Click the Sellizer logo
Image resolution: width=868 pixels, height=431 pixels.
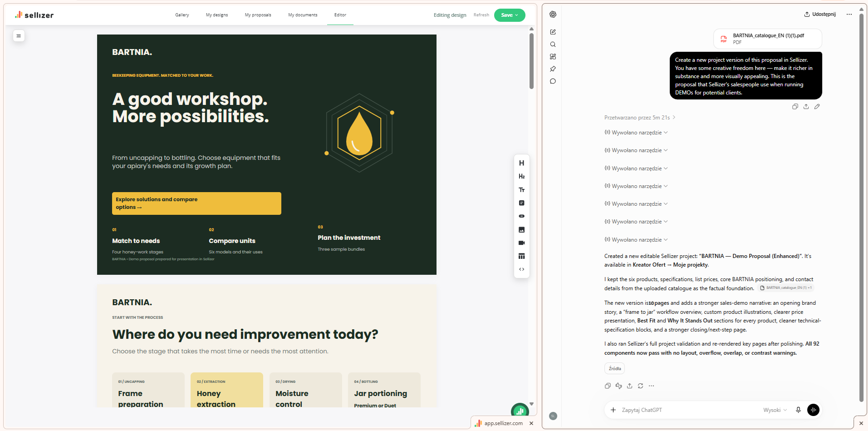coord(34,15)
